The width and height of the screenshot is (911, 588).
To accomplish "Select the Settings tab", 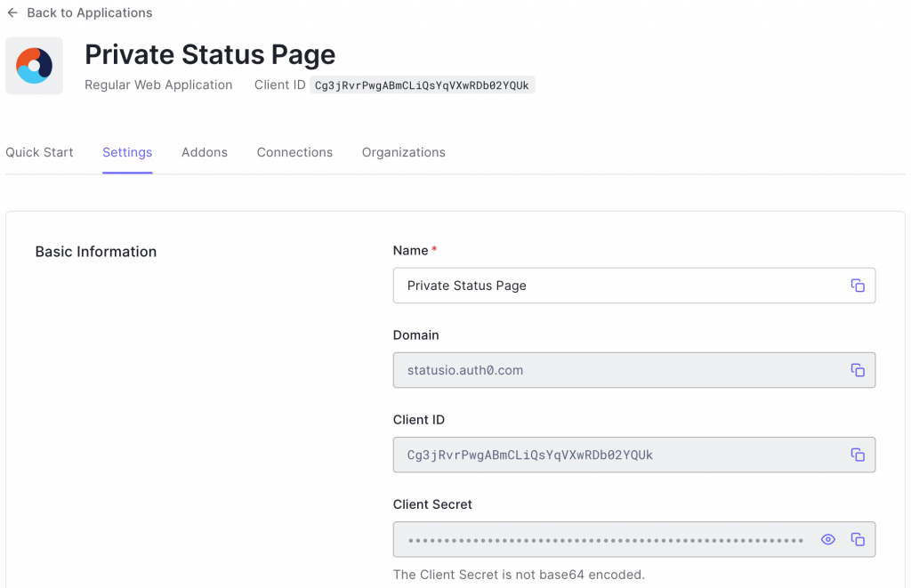I will [126, 152].
